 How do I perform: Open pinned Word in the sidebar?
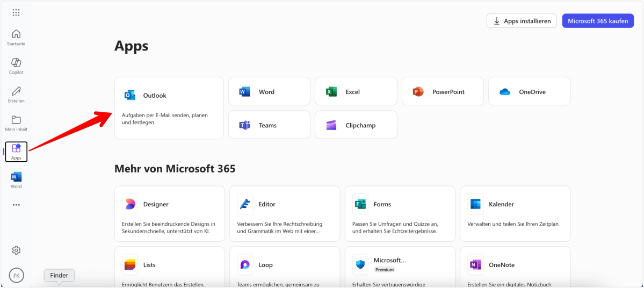click(16, 181)
